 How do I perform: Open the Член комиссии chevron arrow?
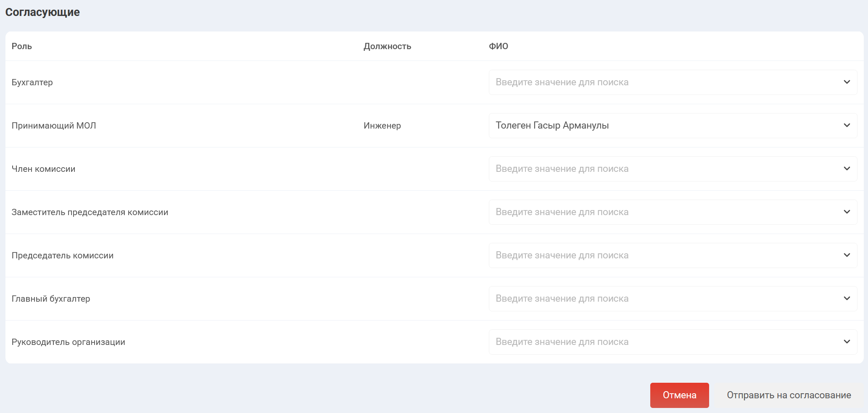coord(847,168)
